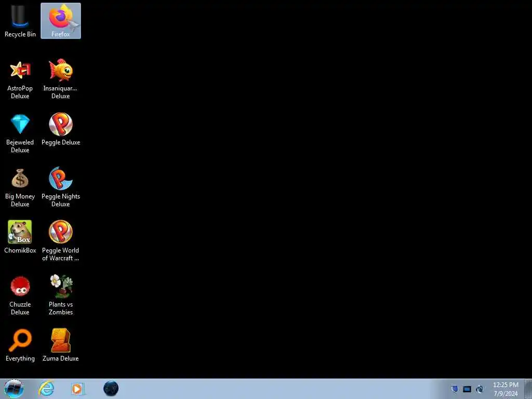Click the monitor icon in system tray
The height and width of the screenshot is (399, 532).
point(467,389)
